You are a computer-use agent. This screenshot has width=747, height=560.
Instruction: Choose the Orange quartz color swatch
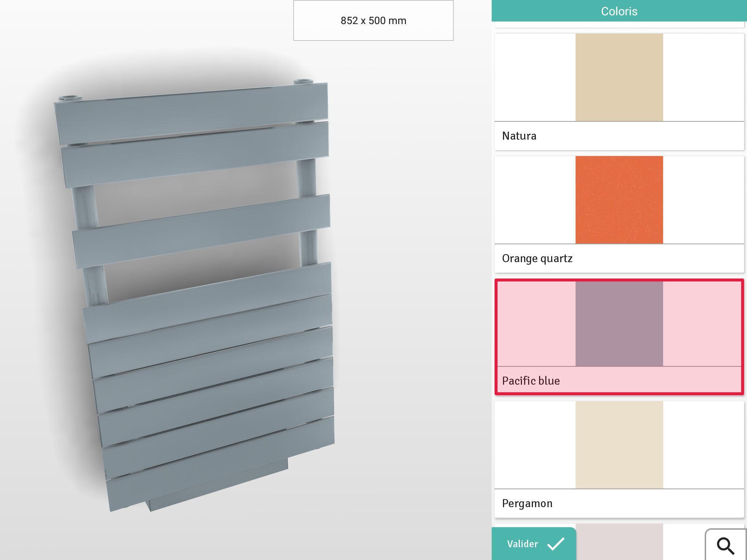click(619, 200)
